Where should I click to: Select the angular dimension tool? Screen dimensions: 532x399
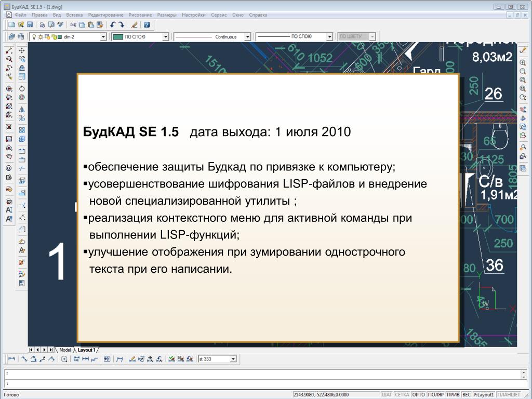click(33, 359)
